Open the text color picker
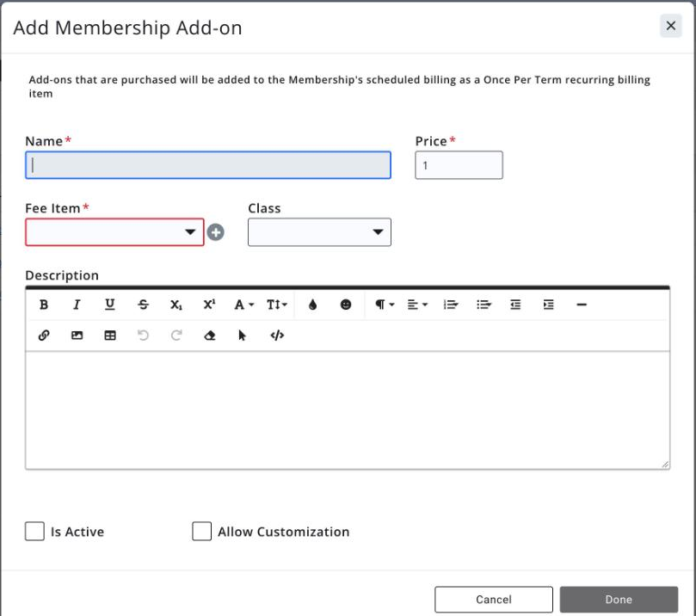Viewport: 696px width, 616px height. [x=312, y=305]
